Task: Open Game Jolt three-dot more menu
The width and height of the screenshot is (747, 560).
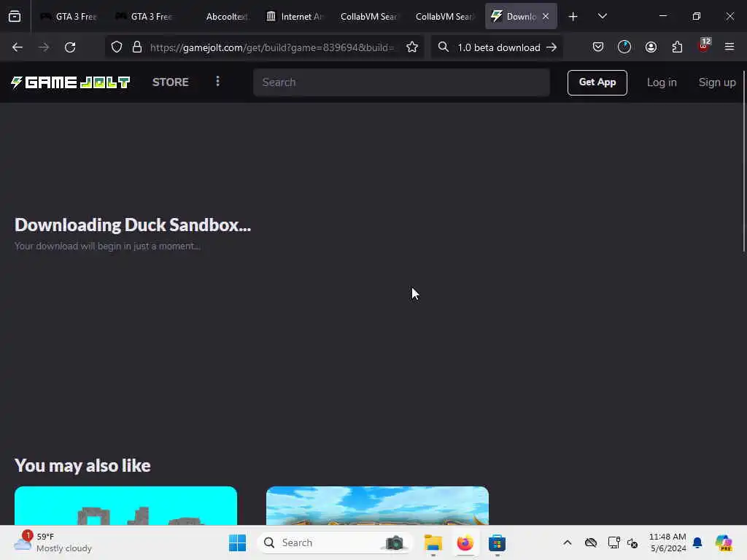Action: point(217,82)
